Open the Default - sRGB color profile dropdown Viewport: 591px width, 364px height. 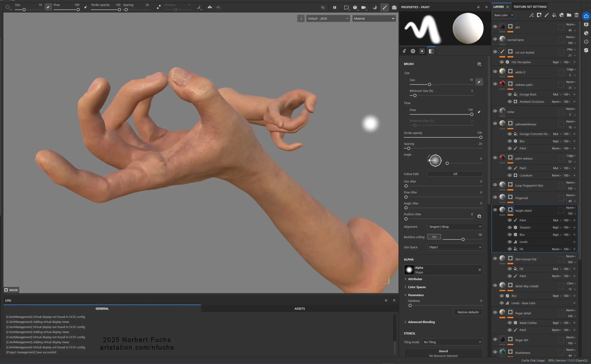point(328,18)
